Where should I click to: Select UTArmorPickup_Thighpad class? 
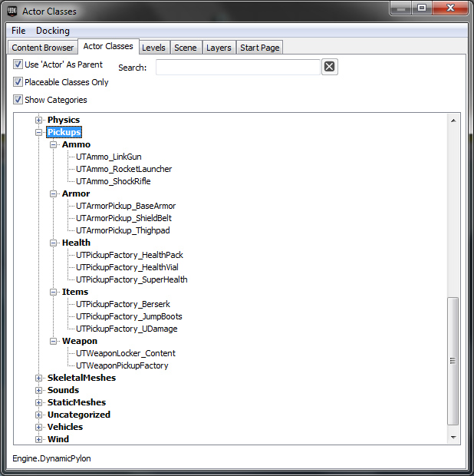[x=123, y=230]
